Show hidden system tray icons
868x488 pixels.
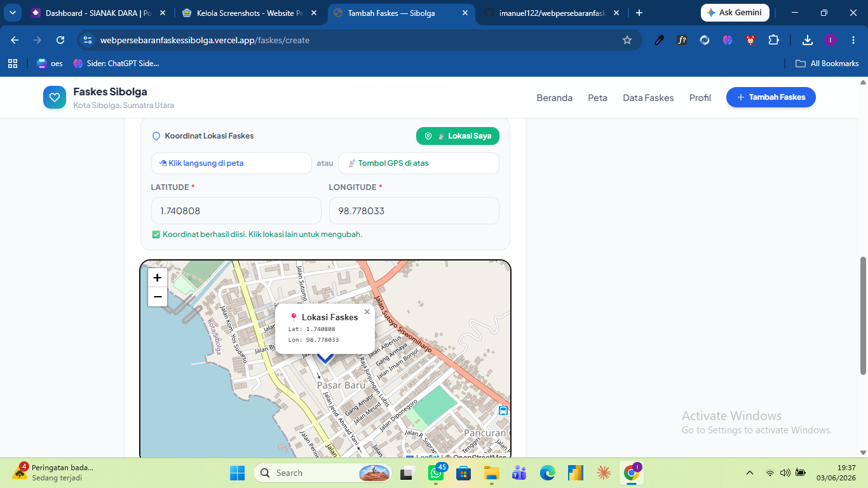pyautogui.click(x=750, y=473)
